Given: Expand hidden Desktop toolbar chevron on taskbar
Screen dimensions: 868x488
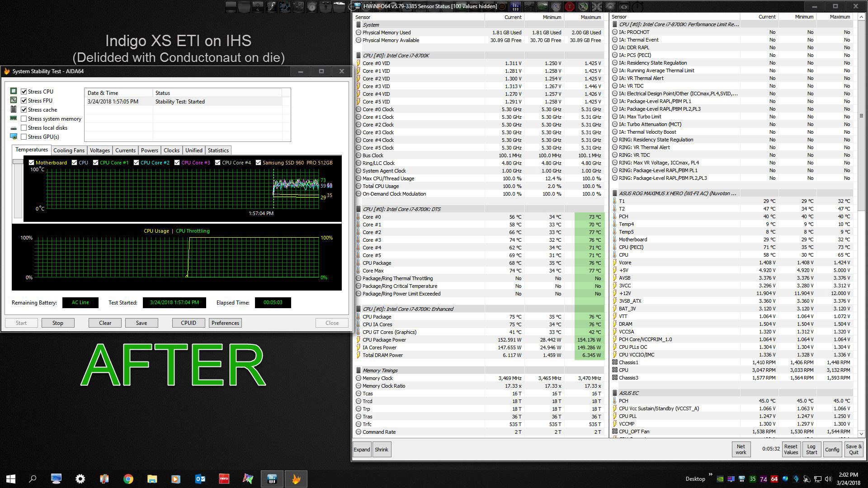Looking at the screenshot, I should (x=710, y=475).
